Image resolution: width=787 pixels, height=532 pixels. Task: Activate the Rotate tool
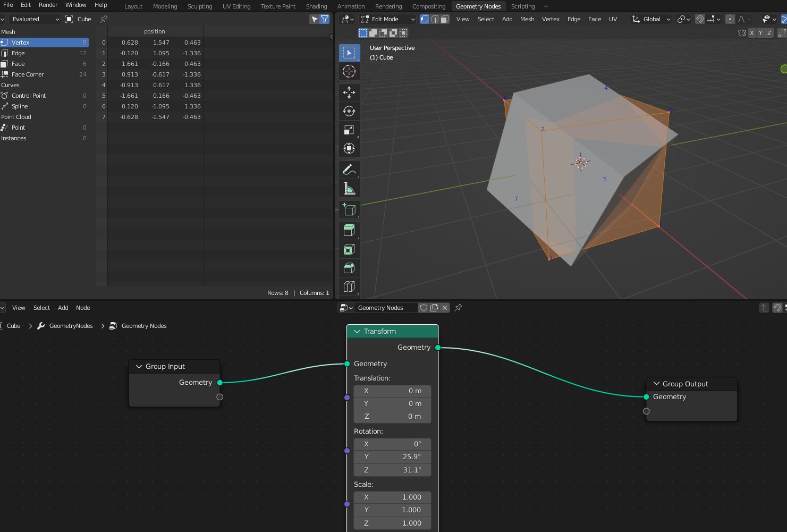point(349,111)
